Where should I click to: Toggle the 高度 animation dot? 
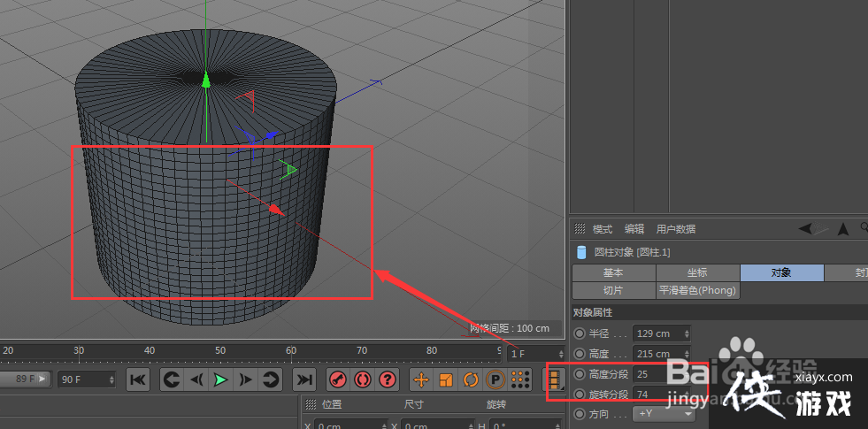[580, 354]
